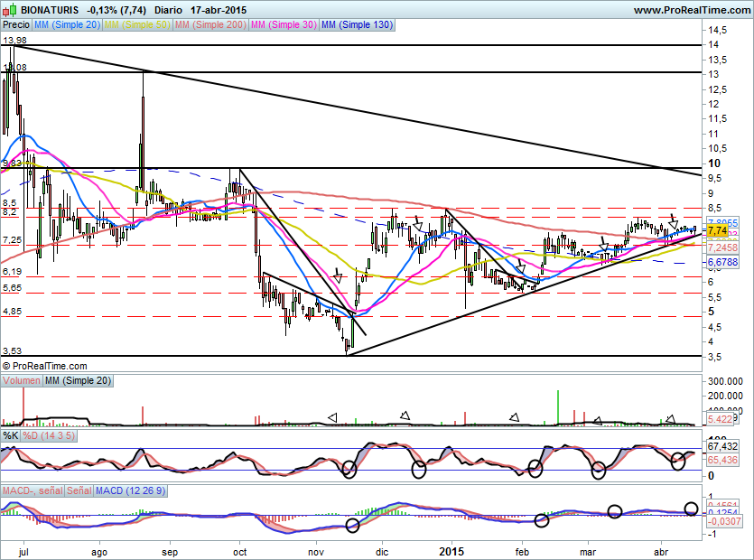Select the %D (14 3 5) label
Screen dimensions: 754x560
point(49,436)
